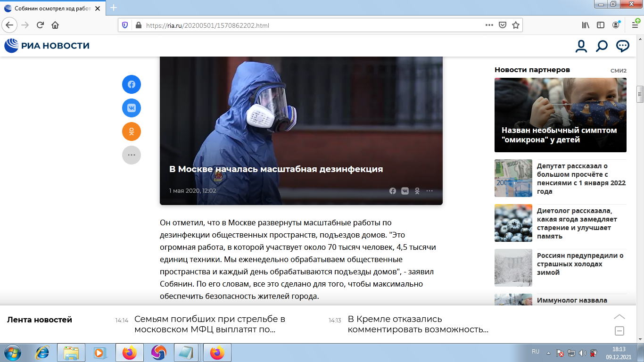Open user profile icon in site header
The image size is (644, 362).
(x=581, y=46)
